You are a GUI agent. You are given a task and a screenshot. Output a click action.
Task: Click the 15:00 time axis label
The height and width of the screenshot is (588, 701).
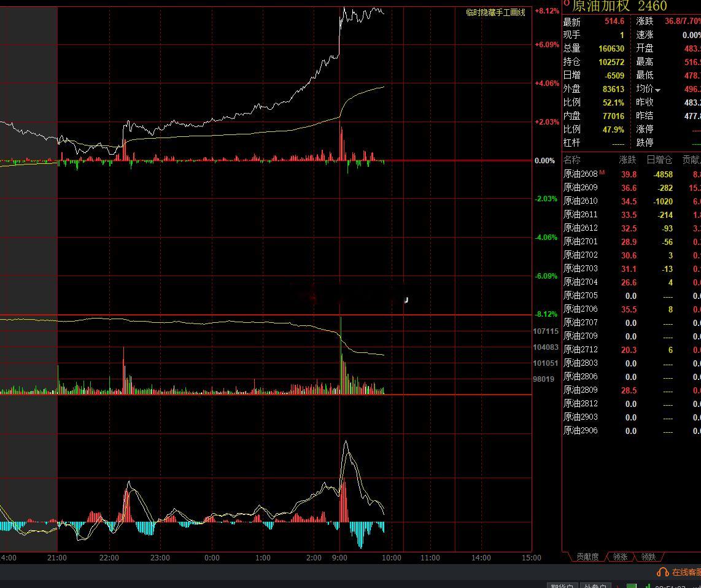[x=531, y=557]
